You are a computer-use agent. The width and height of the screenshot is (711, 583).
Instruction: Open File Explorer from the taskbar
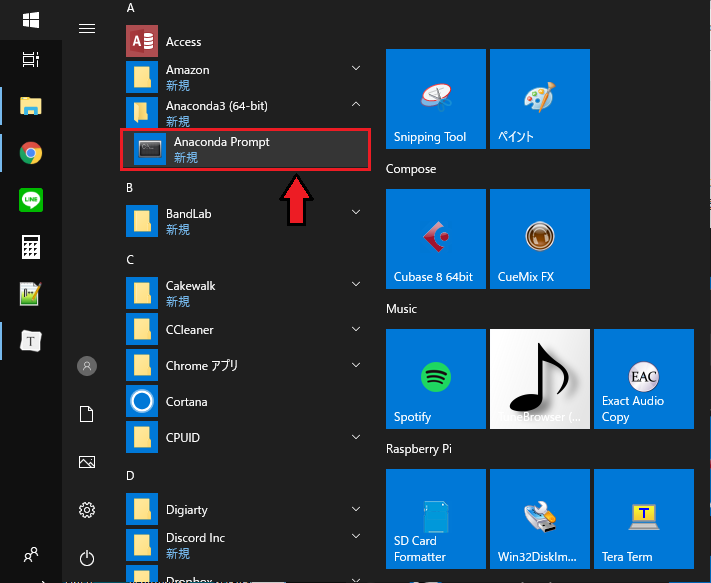(x=31, y=106)
